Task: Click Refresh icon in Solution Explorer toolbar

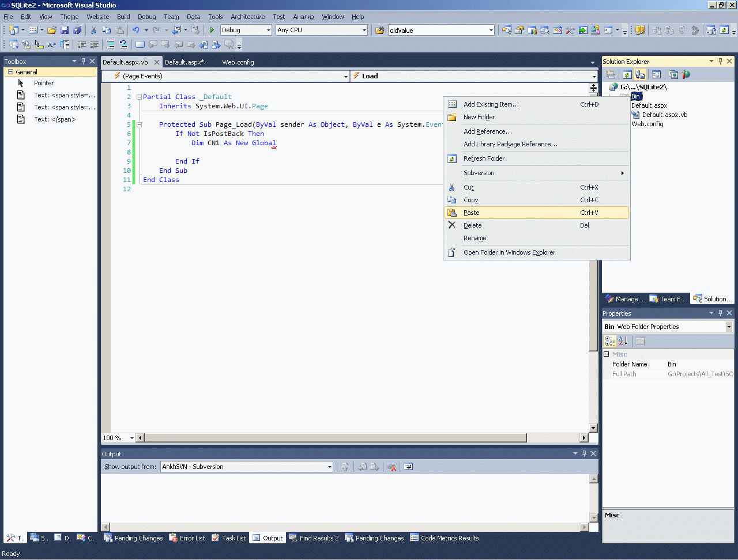Action: click(x=627, y=74)
